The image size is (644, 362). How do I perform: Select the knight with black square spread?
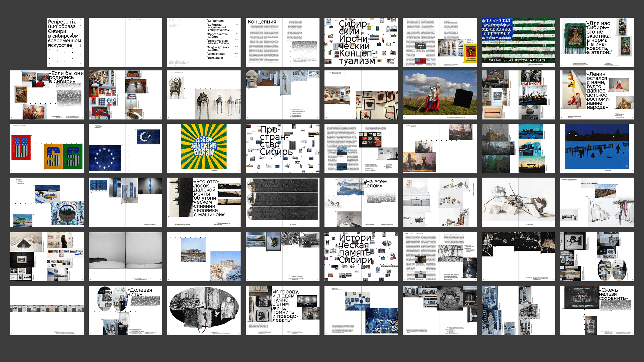tap(439, 95)
